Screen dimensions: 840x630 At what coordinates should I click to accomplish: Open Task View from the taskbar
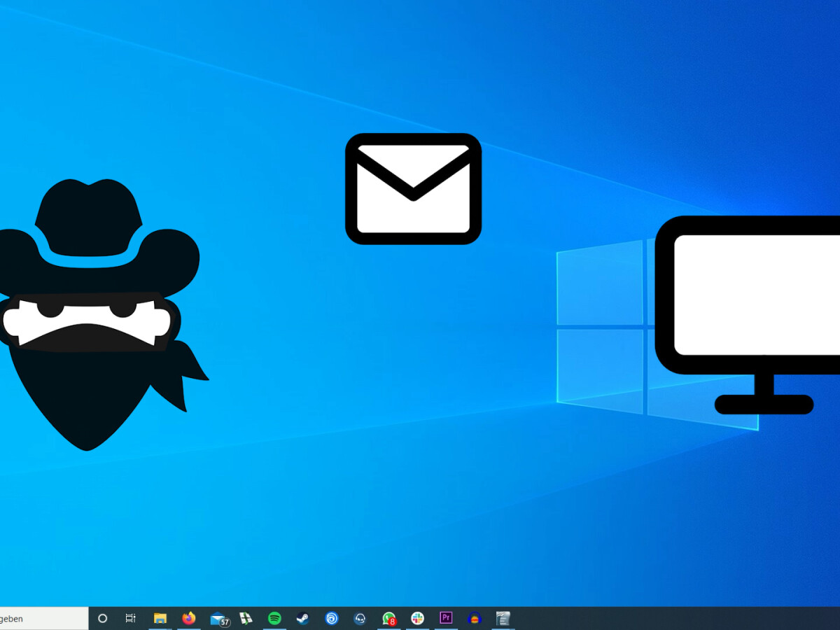pyautogui.click(x=130, y=618)
